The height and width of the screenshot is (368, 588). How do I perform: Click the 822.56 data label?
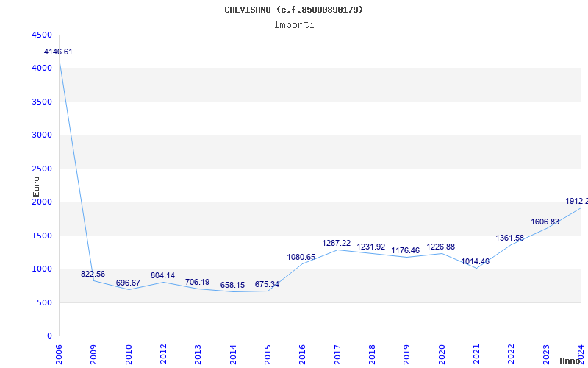tap(93, 274)
